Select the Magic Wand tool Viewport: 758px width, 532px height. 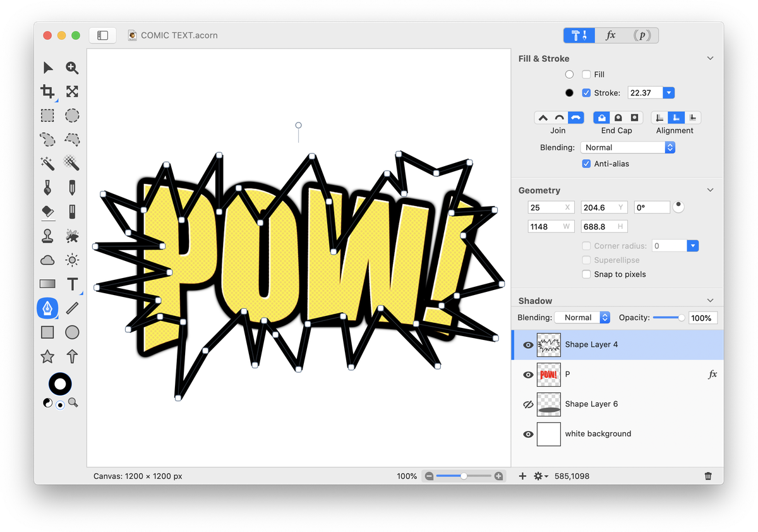pos(47,164)
